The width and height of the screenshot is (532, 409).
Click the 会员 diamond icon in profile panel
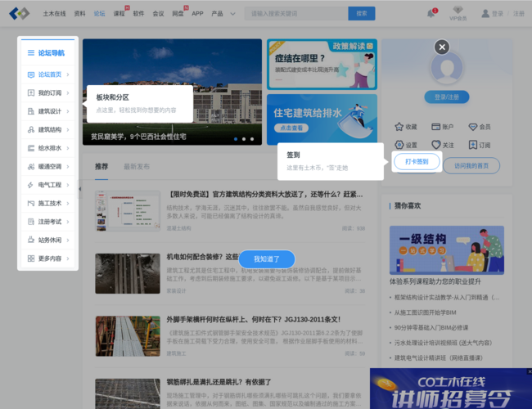472,127
